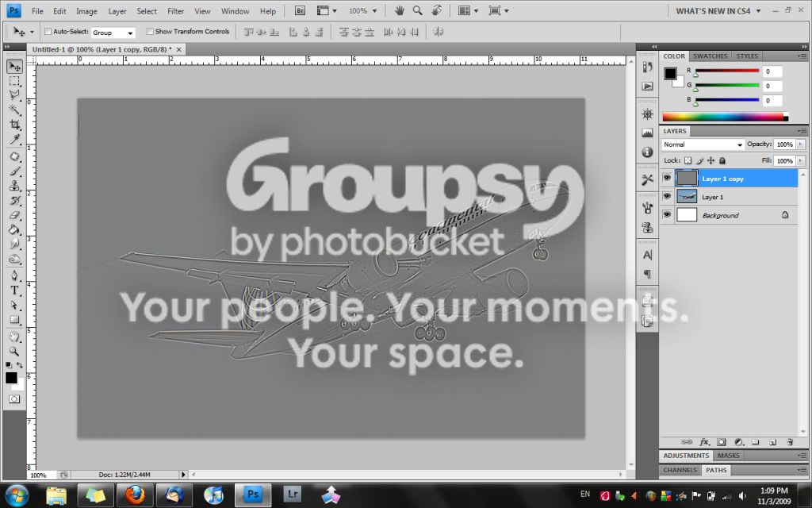This screenshot has width=812, height=508.
Task: Hide Layer 1 visibility eye
Action: click(667, 197)
